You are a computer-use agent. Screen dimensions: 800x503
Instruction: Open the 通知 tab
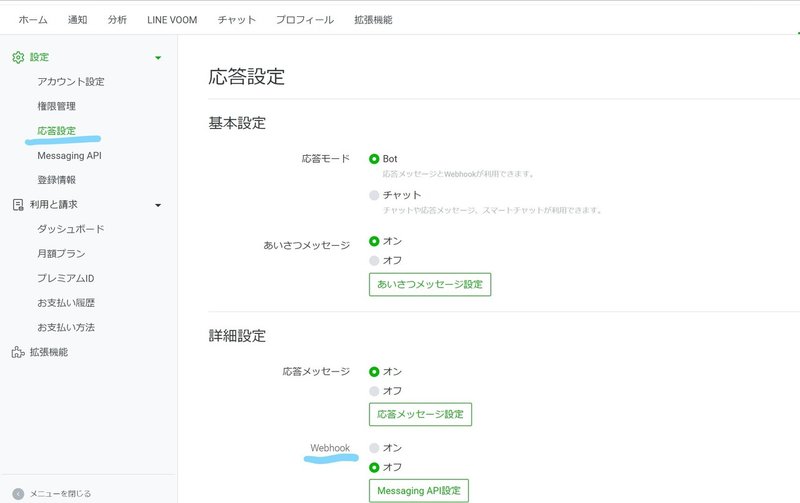point(78,20)
